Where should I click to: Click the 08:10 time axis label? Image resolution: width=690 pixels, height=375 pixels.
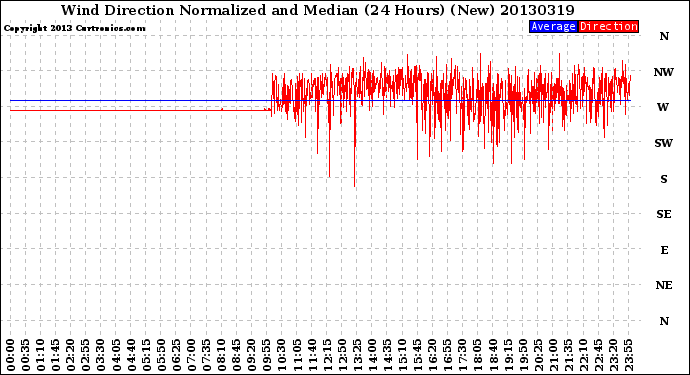[x=221, y=355]
